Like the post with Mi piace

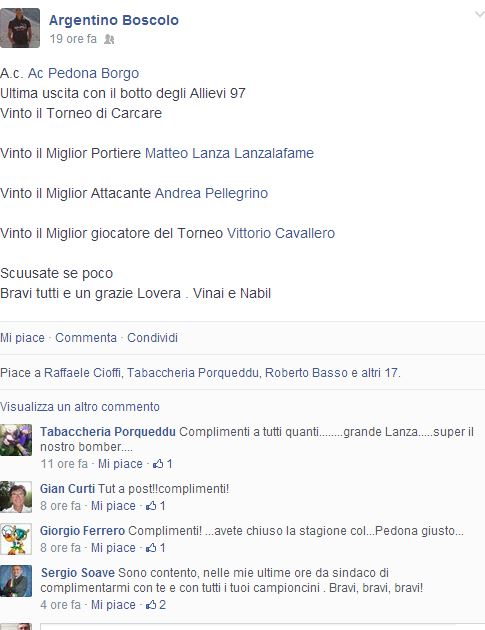[x=23, y=338]
